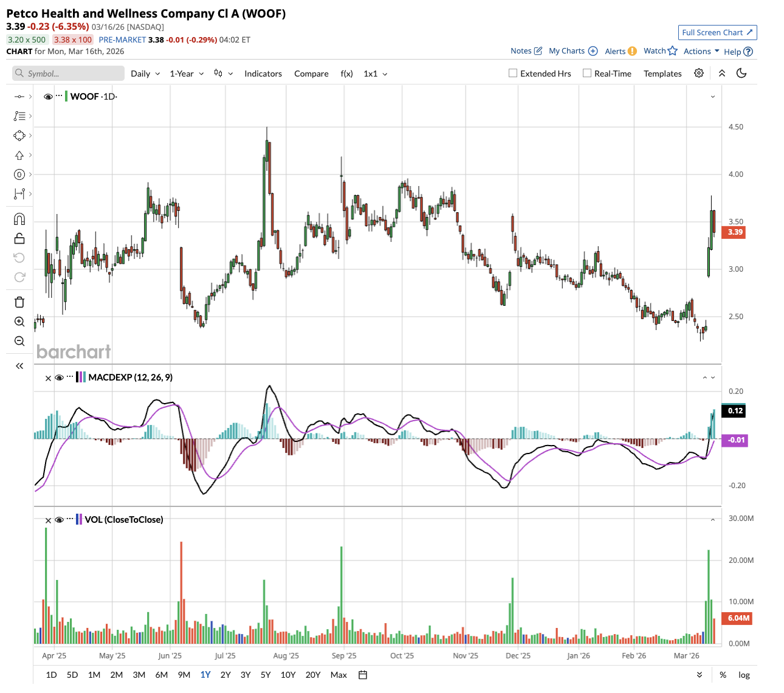
Task: Open the Daily frequency dropdown
Action: point(145,74)
